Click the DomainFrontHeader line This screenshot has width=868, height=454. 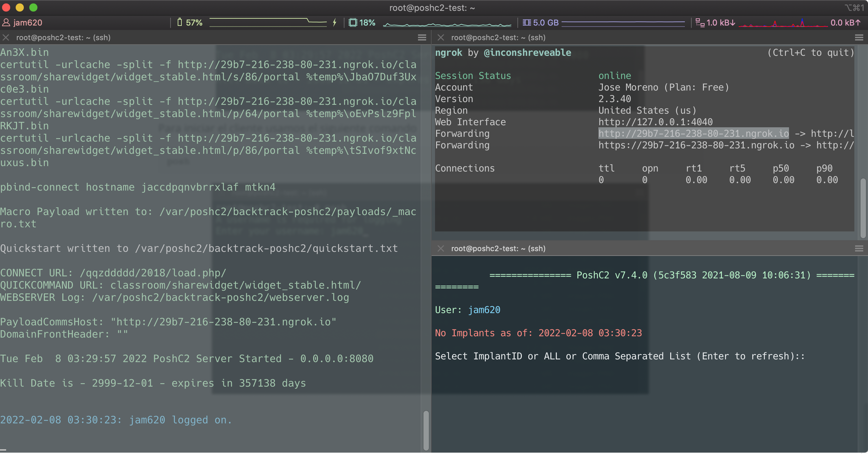click(64, 334)
